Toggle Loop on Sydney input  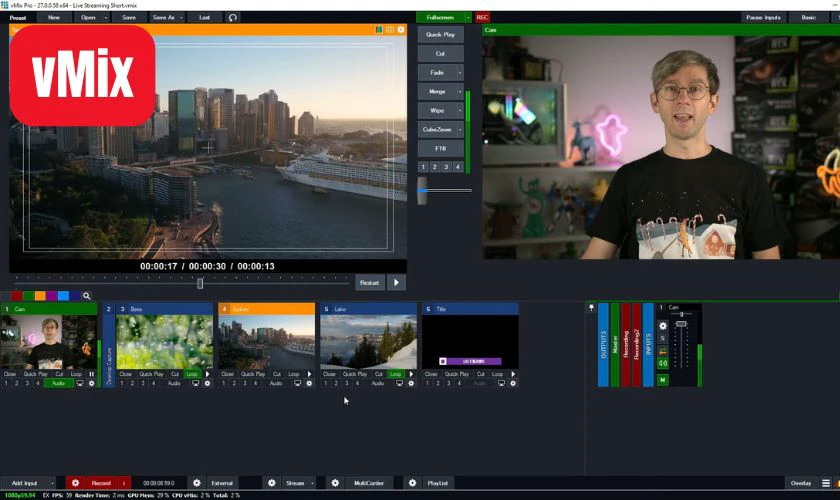click(x=294, y=374)
